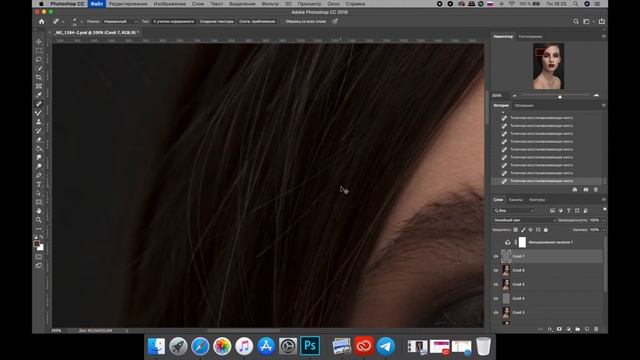Select the History Brush tool
640x360 pixels.
pos(39,131)
